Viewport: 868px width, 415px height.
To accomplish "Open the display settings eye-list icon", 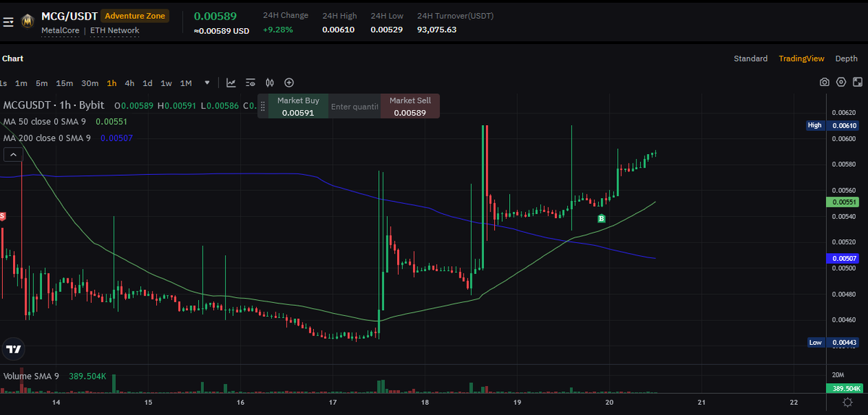I will (250, 83).
